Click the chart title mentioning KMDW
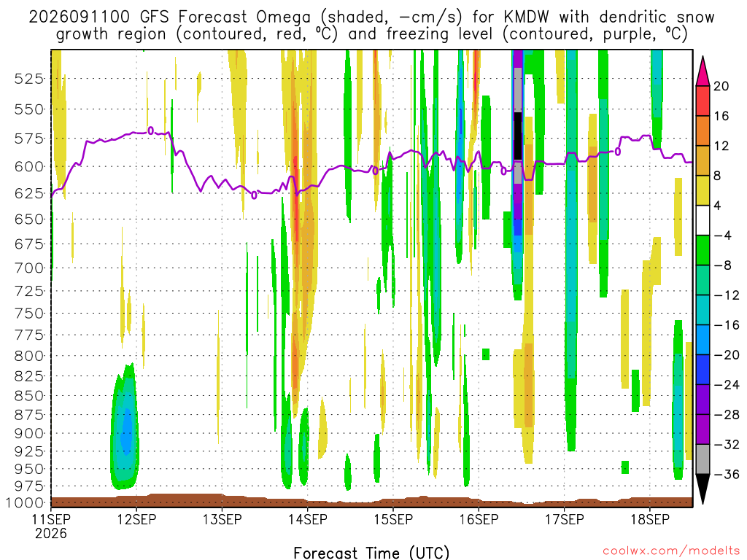The image size is (747, 560). (371, 26)
